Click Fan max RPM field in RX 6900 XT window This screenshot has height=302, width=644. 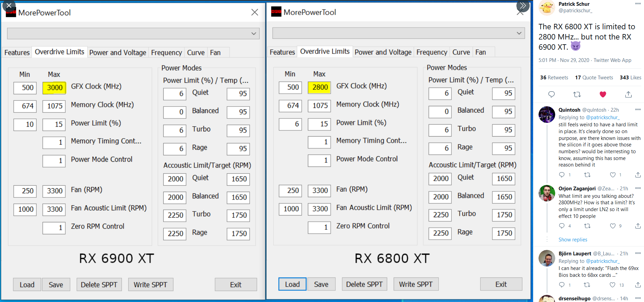tap(54, 191)
